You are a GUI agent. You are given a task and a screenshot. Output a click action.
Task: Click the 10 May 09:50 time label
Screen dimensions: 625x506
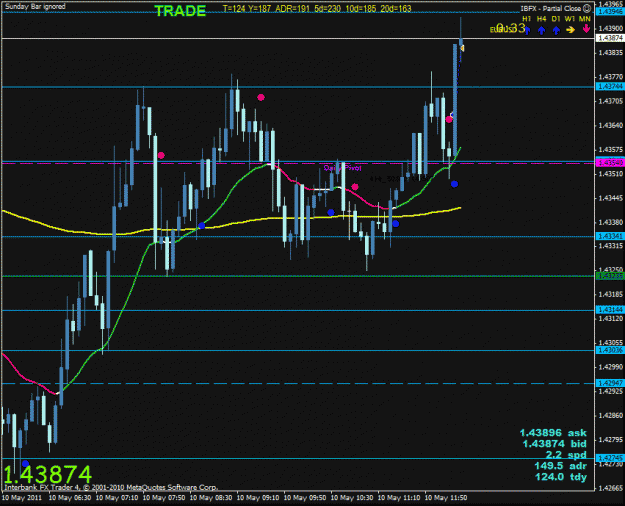coord(305,498)
